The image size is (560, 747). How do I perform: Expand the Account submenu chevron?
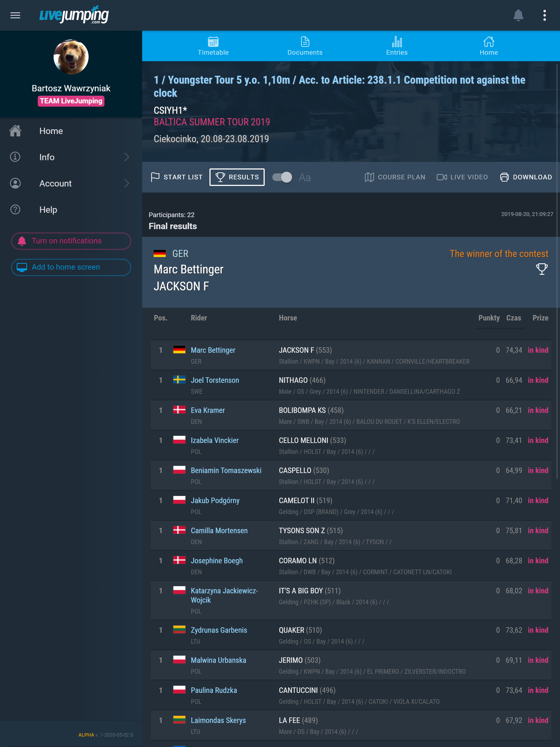[x=127, y=183]
